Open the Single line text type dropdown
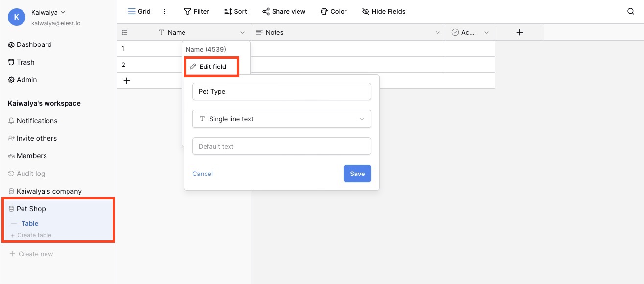The height and width of the screenshot is (284, 644). [281, 119]
